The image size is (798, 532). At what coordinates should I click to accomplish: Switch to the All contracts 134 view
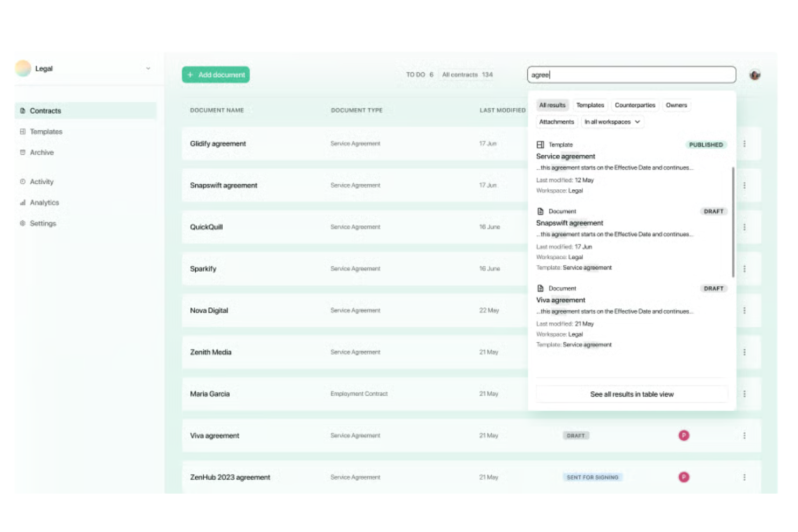point(467,74)
